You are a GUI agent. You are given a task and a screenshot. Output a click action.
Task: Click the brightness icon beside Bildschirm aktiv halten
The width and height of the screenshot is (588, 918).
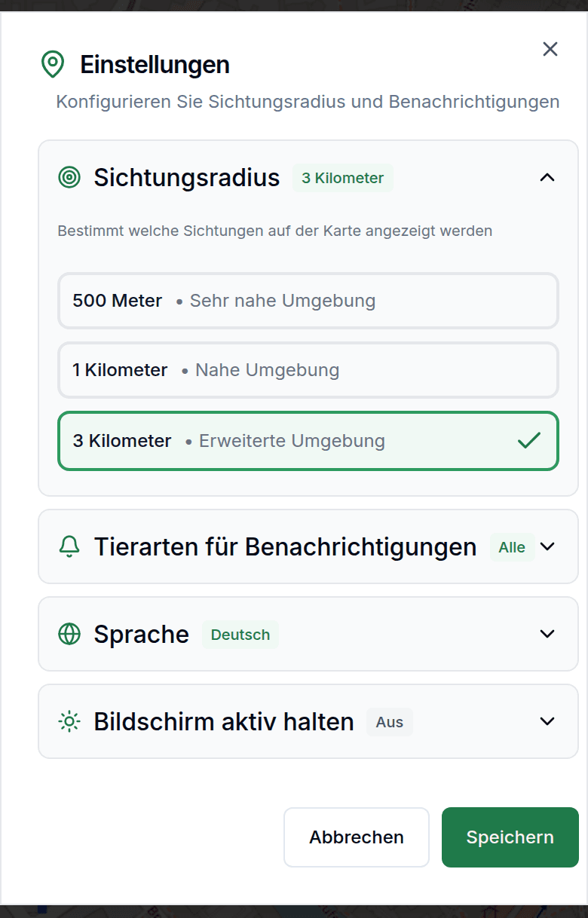(x=69, y=721)
